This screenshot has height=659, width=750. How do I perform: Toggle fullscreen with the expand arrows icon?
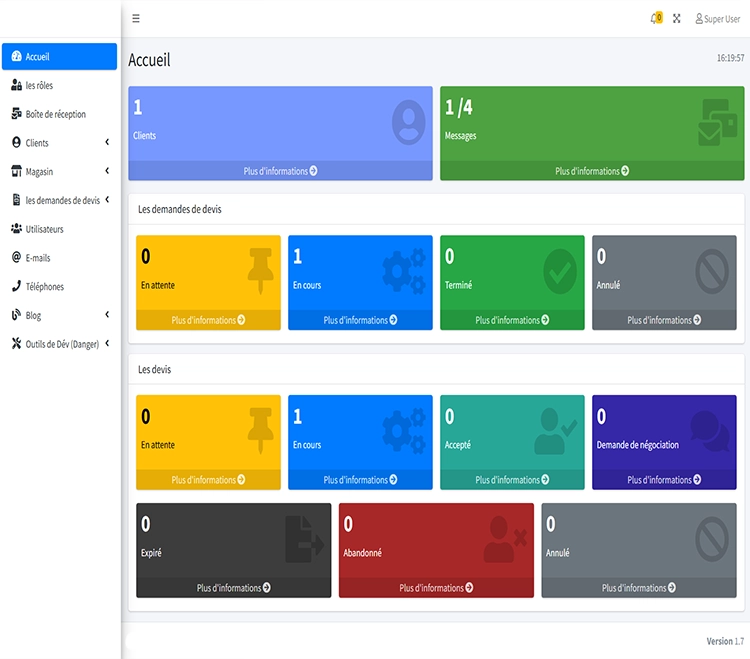click(676, 19)
